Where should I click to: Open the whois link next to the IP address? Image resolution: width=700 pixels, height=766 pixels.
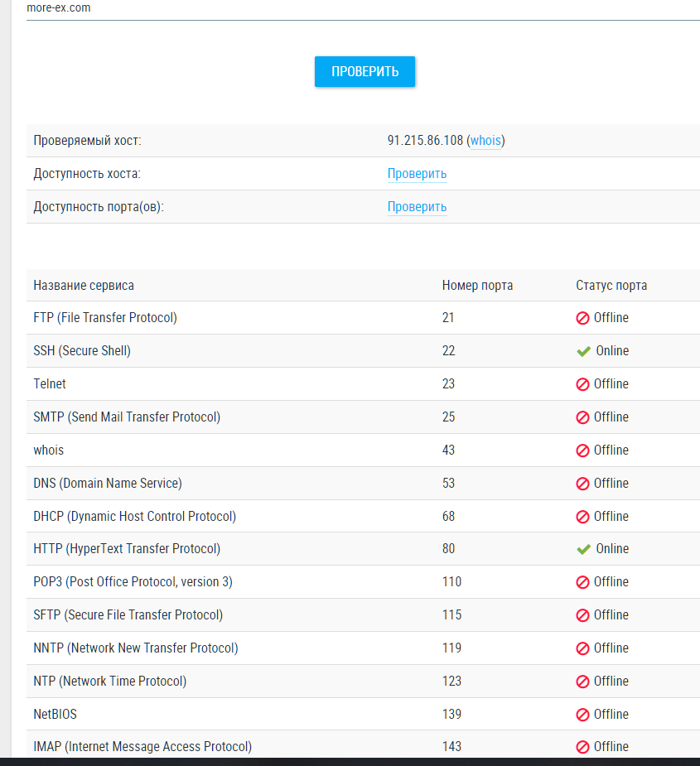point(485,141)
